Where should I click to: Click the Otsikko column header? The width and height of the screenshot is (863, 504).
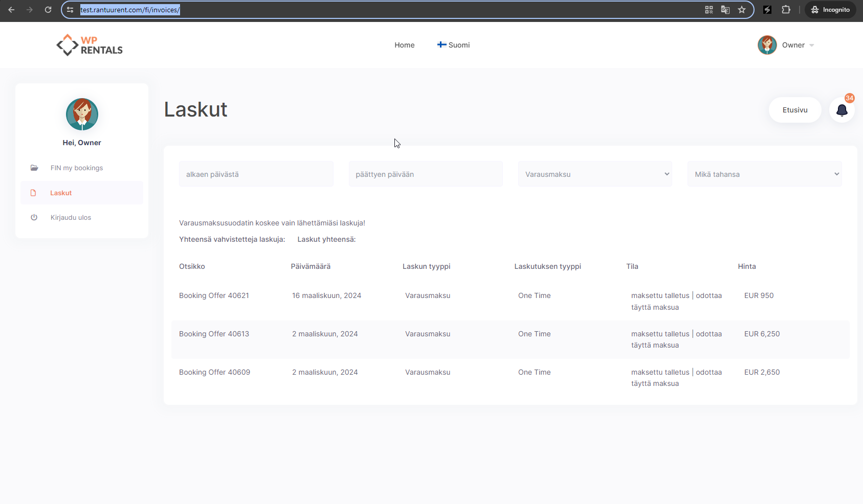coord(192,266)
